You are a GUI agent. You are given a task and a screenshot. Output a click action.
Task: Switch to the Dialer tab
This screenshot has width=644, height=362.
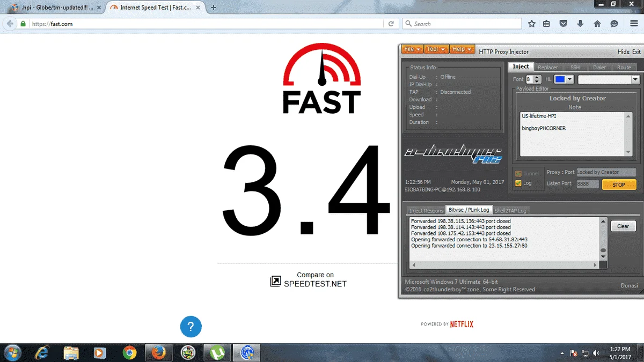pos(599,68)
